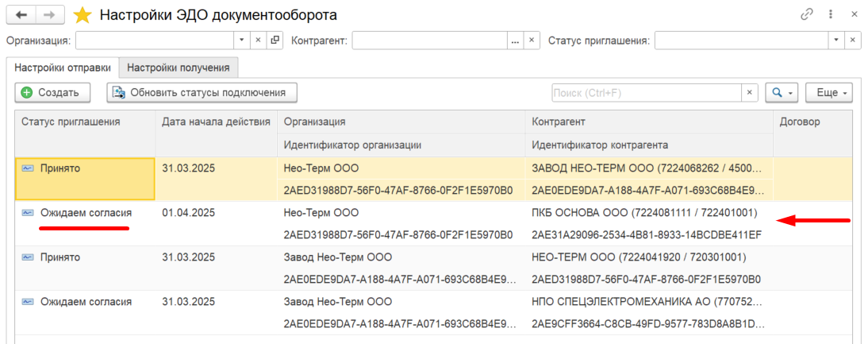Open the Еще menu
868x344 pixels.
829,93
